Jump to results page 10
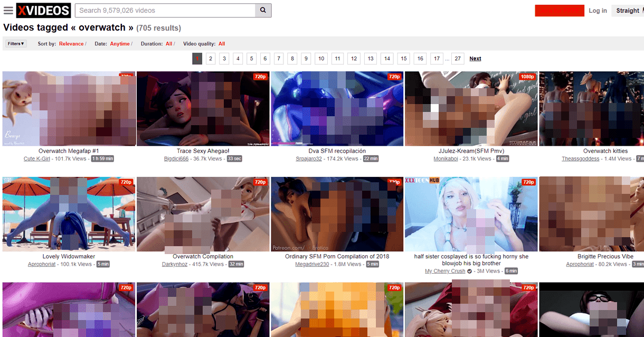 coord(321,59)
